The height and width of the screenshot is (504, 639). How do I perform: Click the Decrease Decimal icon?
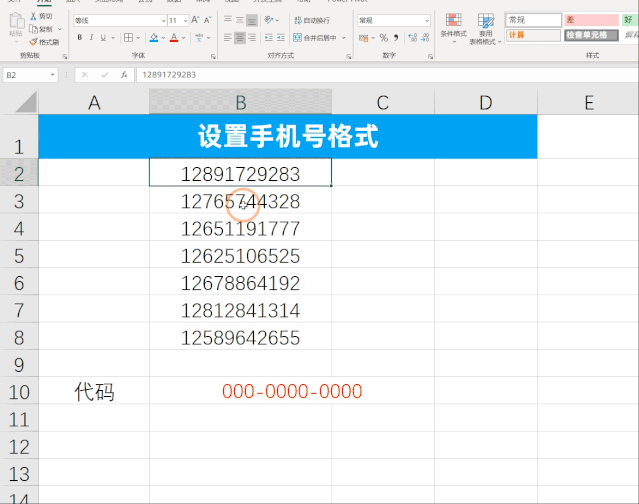click(425, 38)
